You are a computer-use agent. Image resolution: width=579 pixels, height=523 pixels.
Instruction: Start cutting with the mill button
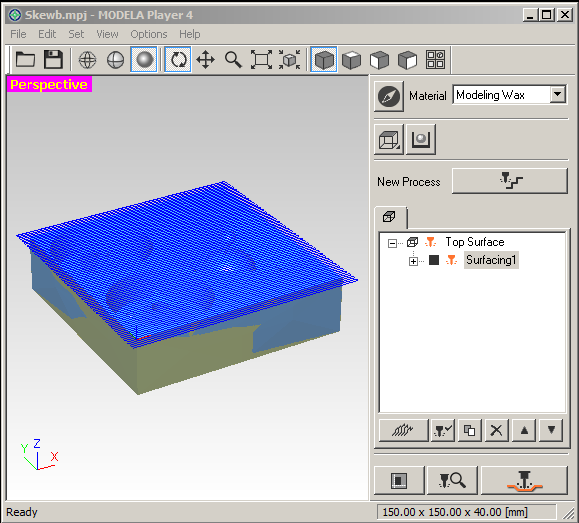(524, 480)
